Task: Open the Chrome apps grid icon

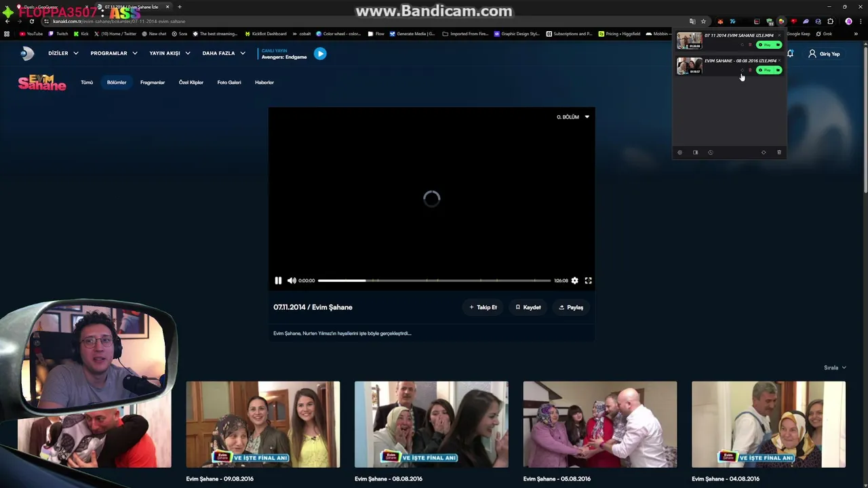Action: pyautogui.click(x=7, y=34)
